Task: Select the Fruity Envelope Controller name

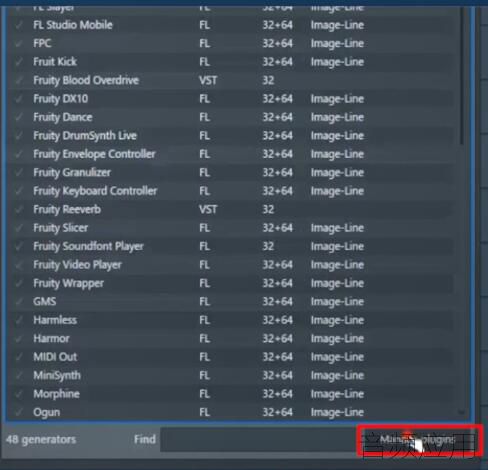Action: pyautogui.click(x=94, y=154)
